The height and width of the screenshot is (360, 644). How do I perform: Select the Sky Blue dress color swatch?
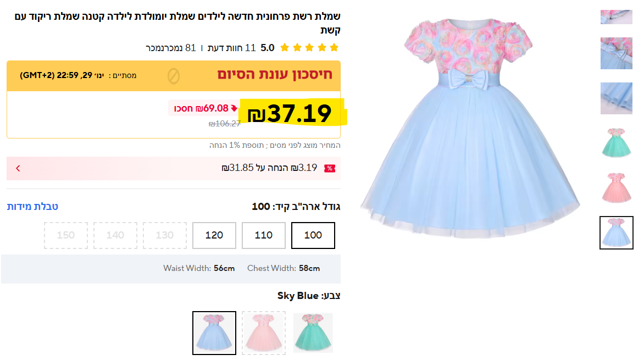coord(214,333)
